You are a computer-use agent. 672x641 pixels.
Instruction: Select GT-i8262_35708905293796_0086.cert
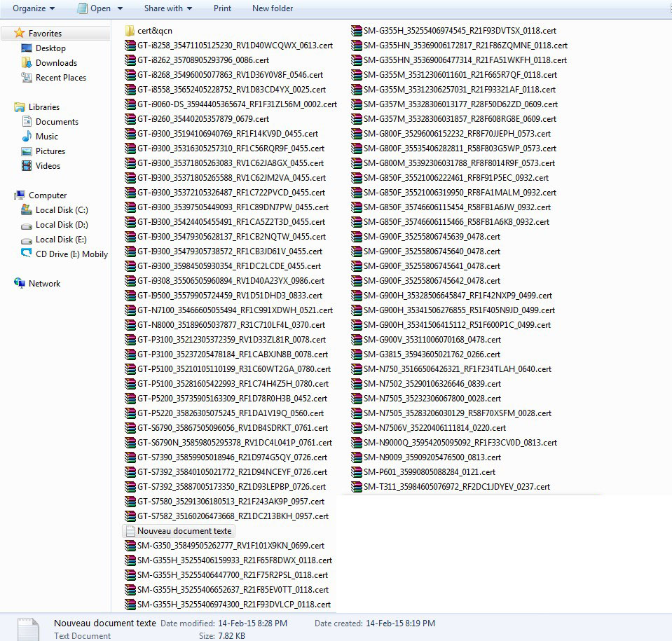tap(197, 60)
